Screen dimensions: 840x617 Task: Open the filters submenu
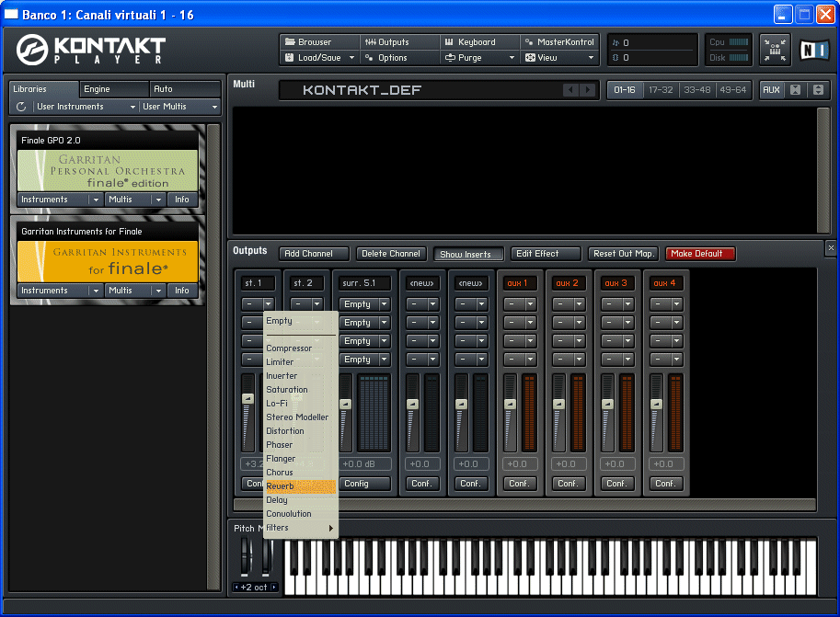point(301,528)
